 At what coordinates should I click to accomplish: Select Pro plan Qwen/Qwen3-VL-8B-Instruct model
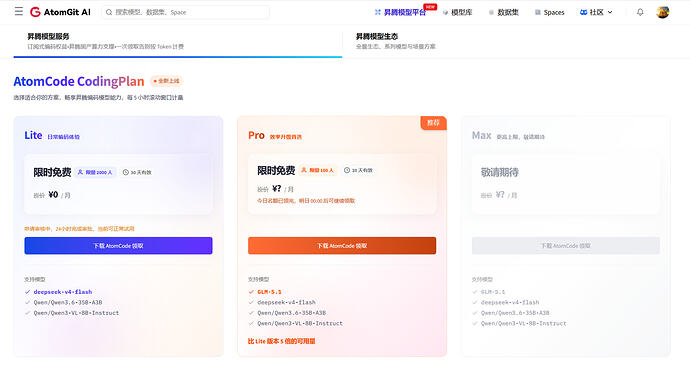pyautogui.click(x=300, y=324)
